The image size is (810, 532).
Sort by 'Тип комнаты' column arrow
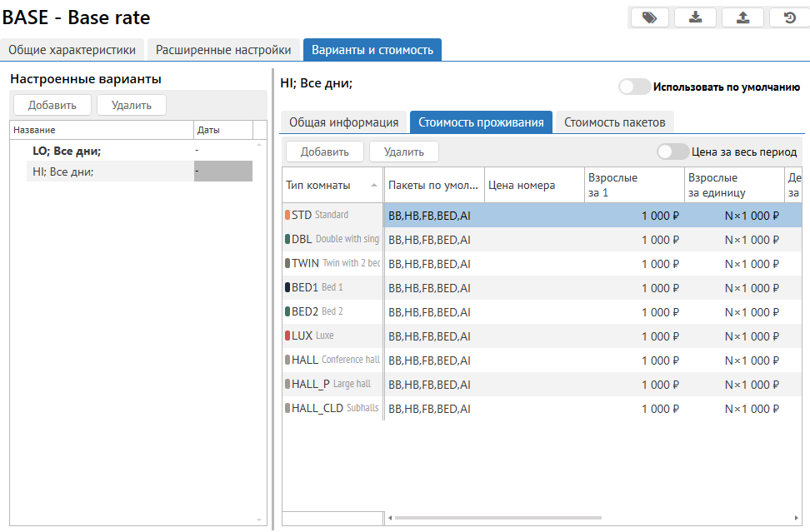pyautogui.click(x=373, y=186)
